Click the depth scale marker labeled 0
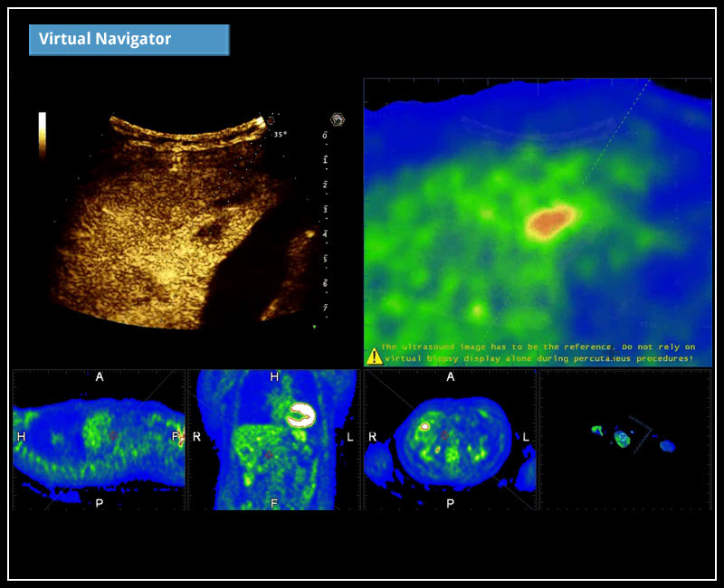 (x=325, y=136)
